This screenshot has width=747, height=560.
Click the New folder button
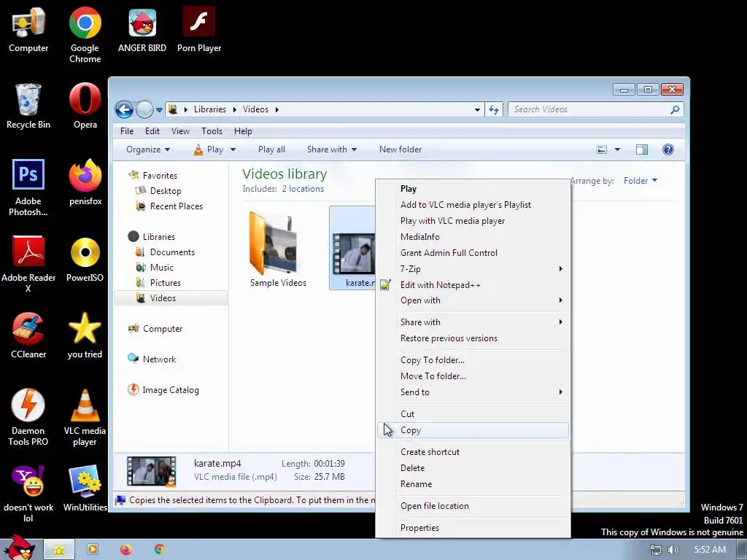[x=400, y=149]
